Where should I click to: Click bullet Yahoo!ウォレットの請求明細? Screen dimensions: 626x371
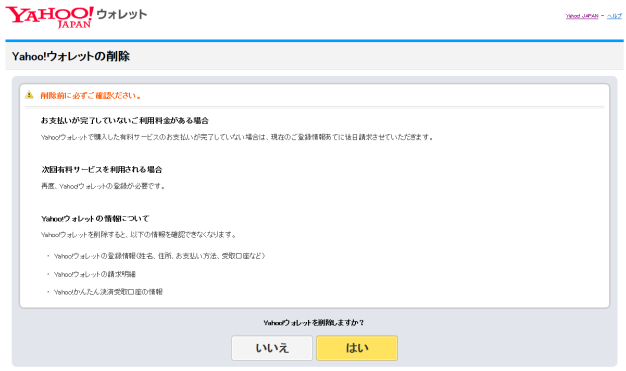[95, 274]
